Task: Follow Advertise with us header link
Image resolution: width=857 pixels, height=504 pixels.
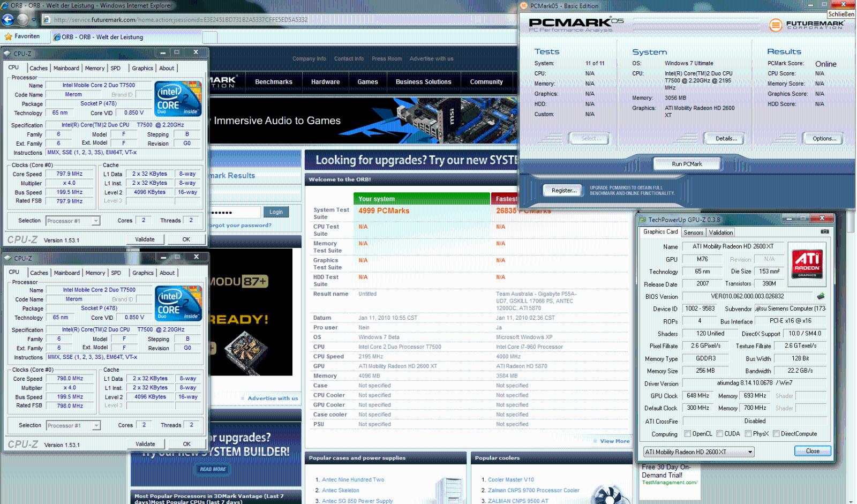Action: point(431,59)
